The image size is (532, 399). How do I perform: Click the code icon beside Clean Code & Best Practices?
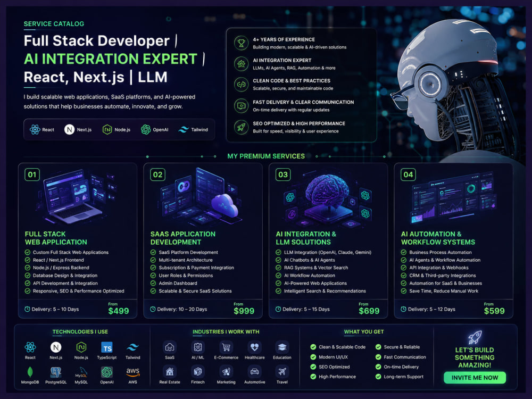coord(241,85)
